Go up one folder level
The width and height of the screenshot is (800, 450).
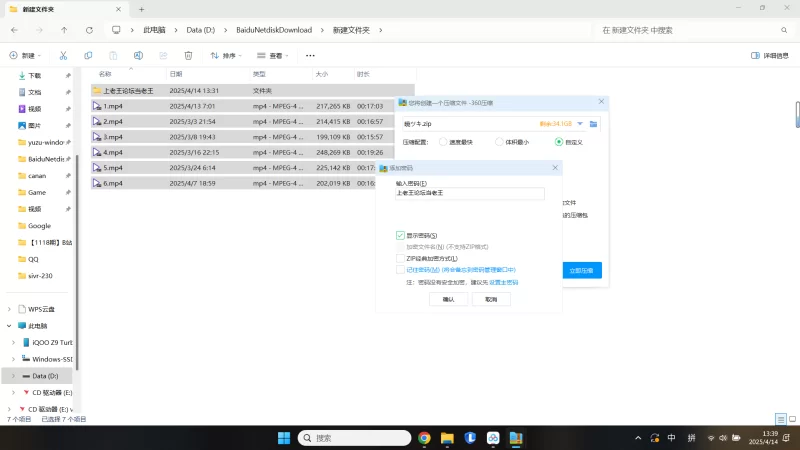pos(63,30)
